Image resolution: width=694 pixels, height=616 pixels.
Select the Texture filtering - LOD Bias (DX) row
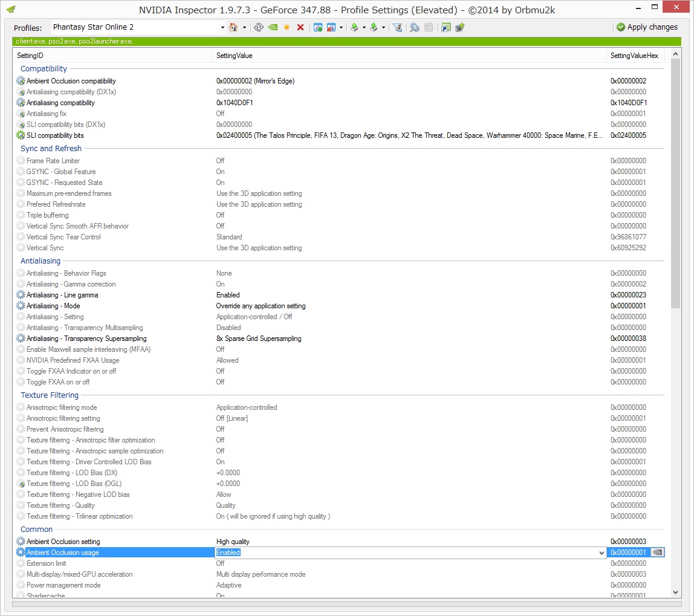pyautogui.click(x=340, y=473)
